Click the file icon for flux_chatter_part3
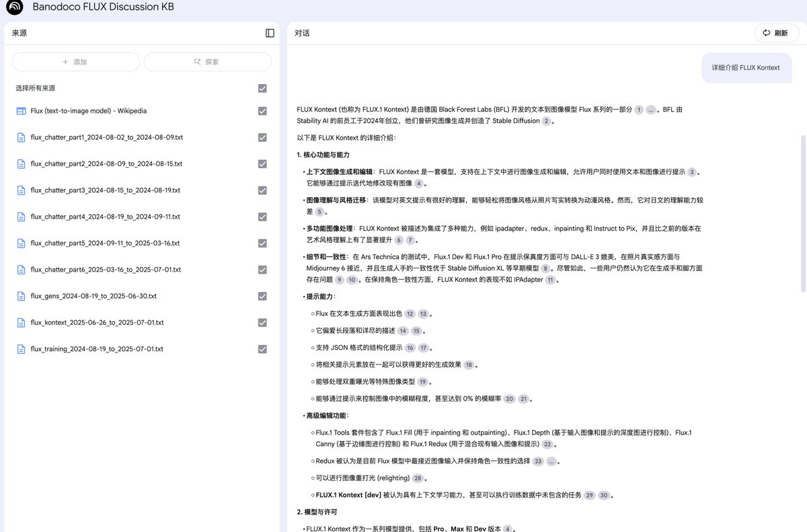807x532 pixels. (x=21, y=190)
